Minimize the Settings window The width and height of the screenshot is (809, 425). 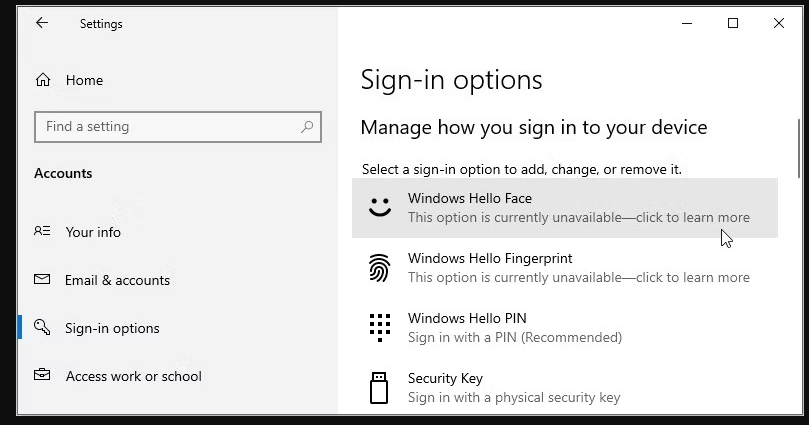point(687,23)
